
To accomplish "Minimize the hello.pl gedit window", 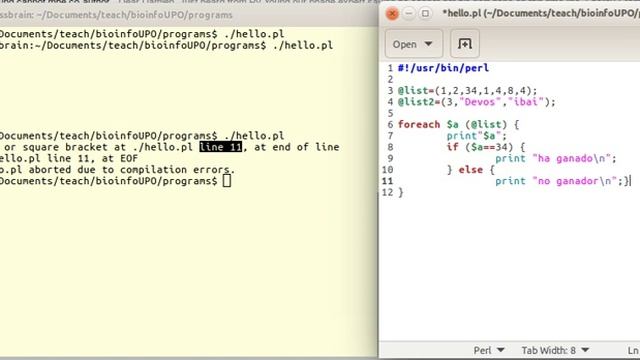I will (409, 13).
